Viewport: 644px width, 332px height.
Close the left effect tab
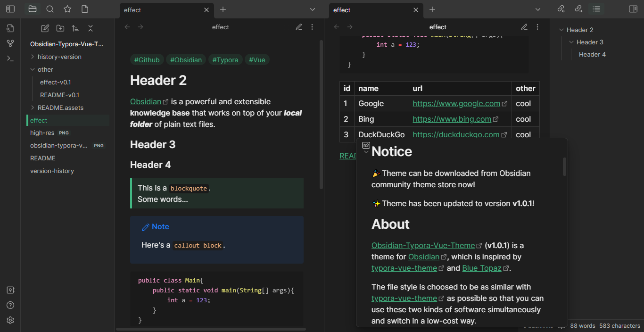pos(206,10)
